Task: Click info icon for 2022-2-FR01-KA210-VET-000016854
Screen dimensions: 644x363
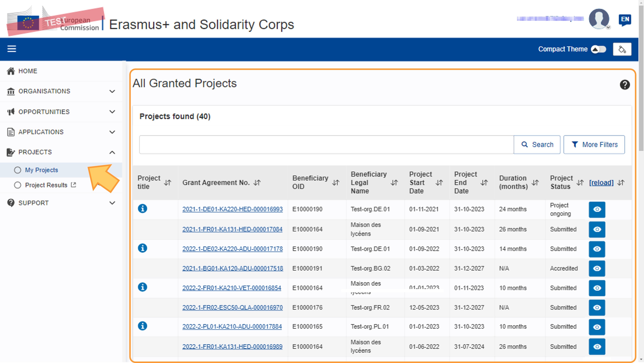Action: click(x=142, y=287)
